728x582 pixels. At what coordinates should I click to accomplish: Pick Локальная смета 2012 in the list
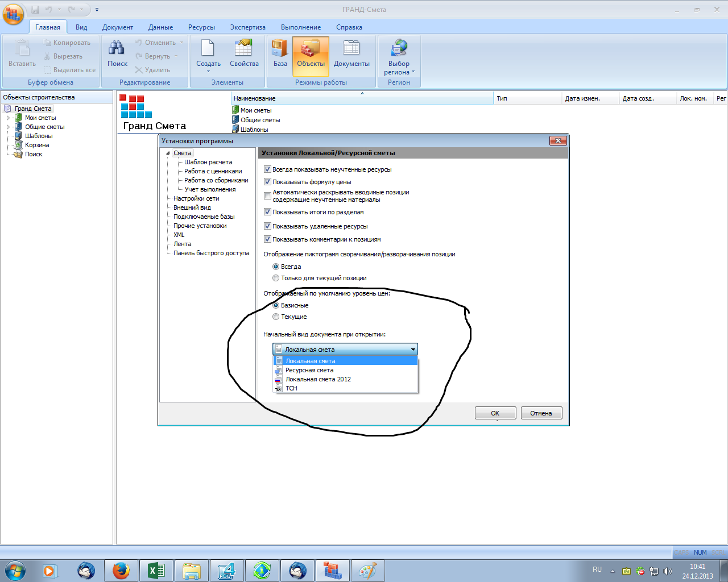pyautogui.click(x=318, y=379)
